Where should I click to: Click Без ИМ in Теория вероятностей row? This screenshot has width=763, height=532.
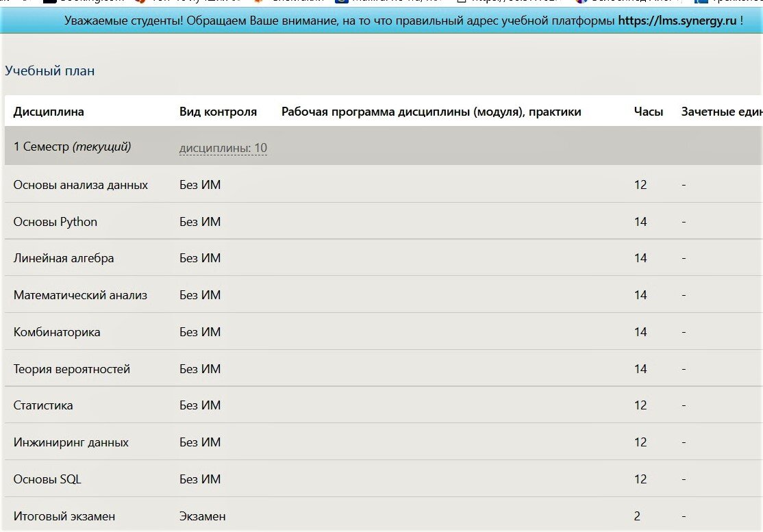(x=199, y=369)
